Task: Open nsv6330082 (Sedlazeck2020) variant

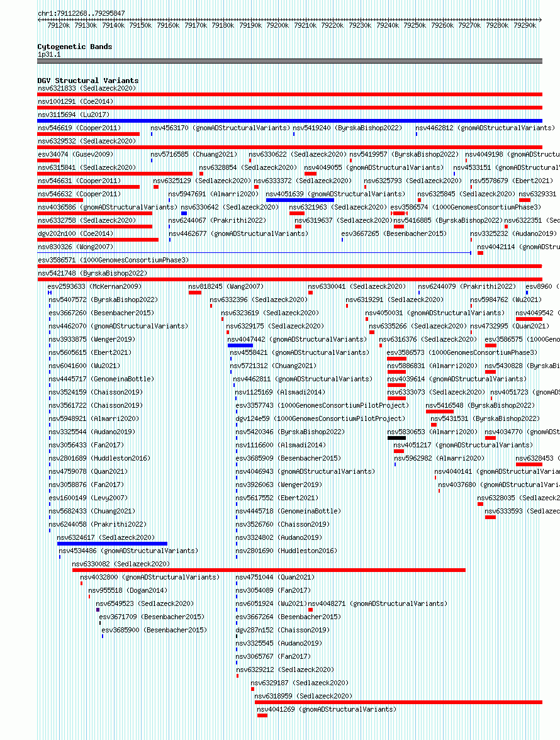Action: [121, 564]
